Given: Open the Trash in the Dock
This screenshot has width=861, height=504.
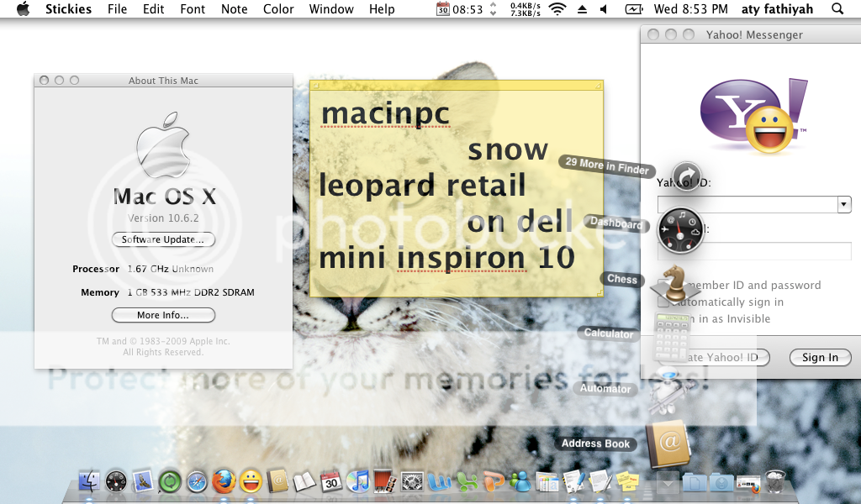Looking at the screenshot, I should [776, 481].
